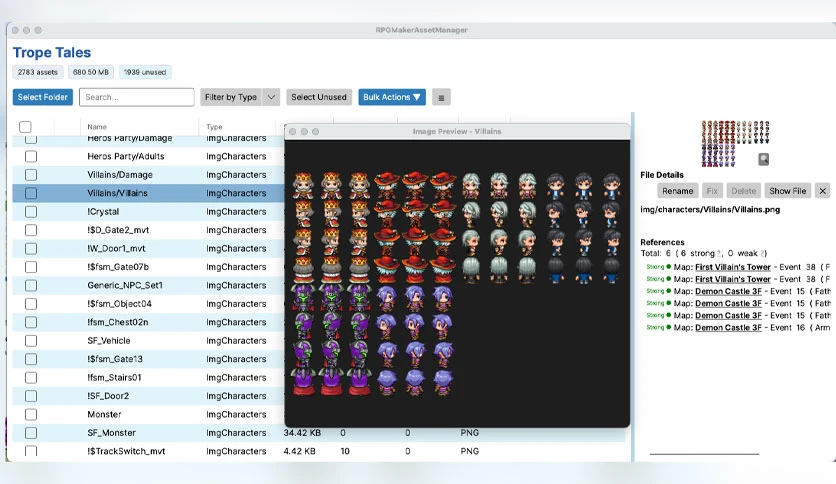Check the !Crystal row checkbox
836x484 pixels.
click(x=31, y=212)
